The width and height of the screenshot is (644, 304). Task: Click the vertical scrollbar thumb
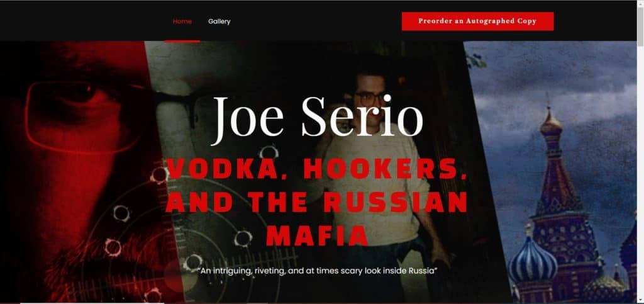click(640, 26)
